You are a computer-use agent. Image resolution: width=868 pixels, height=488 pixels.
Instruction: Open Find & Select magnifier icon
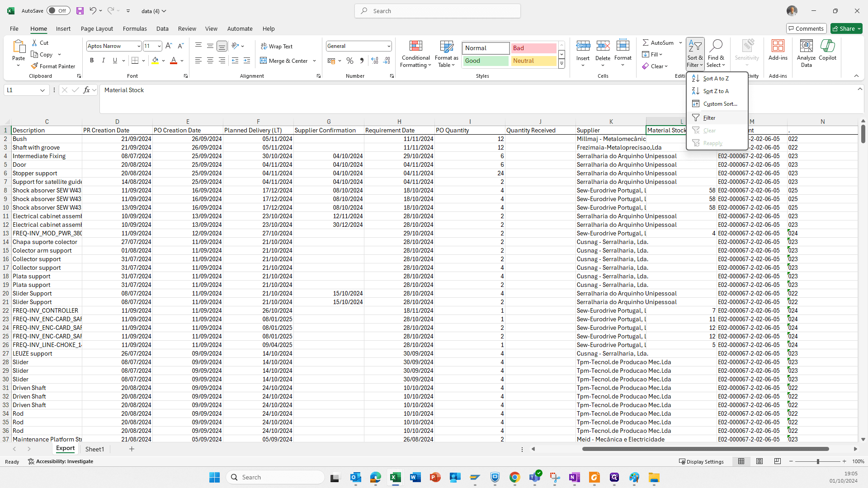pyautogui.click(x=716, y=46)
